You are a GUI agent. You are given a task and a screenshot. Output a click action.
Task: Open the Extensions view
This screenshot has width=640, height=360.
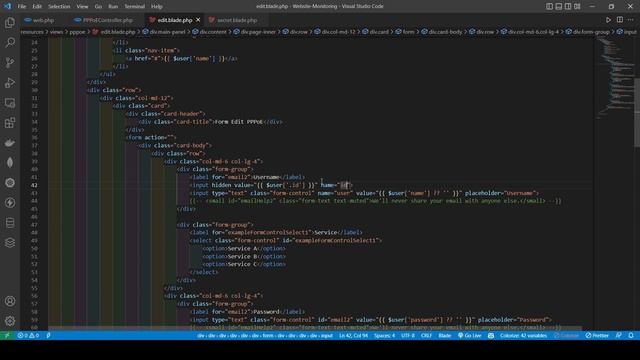pos(10,122)
